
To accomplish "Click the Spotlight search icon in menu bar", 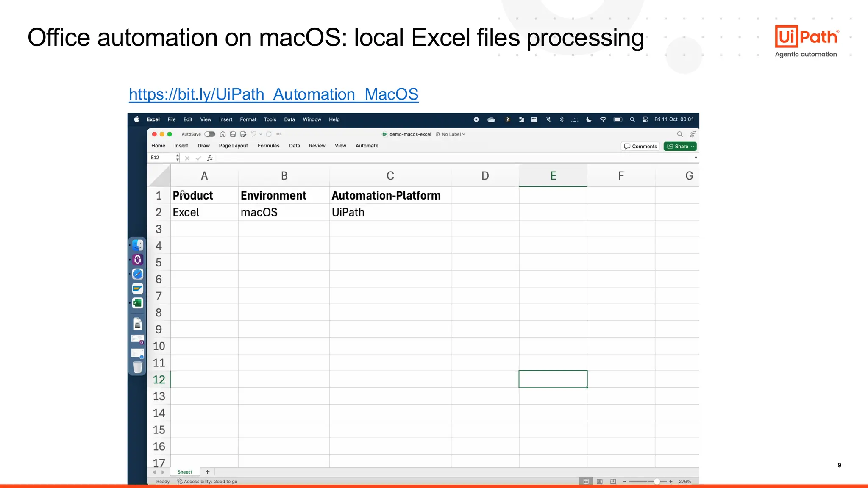I will [632, 119].
